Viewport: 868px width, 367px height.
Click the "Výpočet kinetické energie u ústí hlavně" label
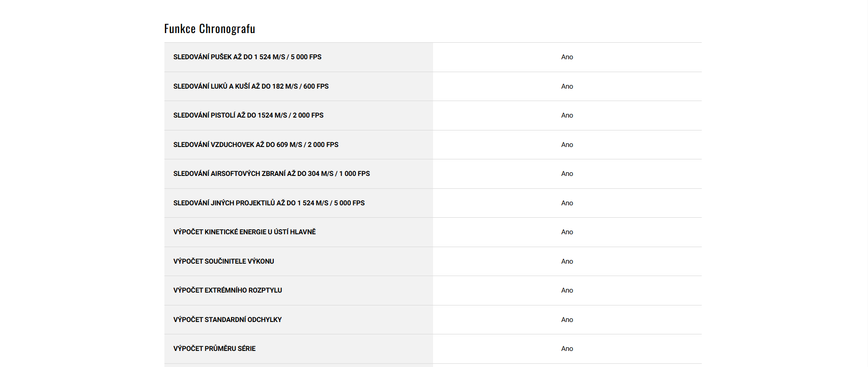tap(244, 232)
